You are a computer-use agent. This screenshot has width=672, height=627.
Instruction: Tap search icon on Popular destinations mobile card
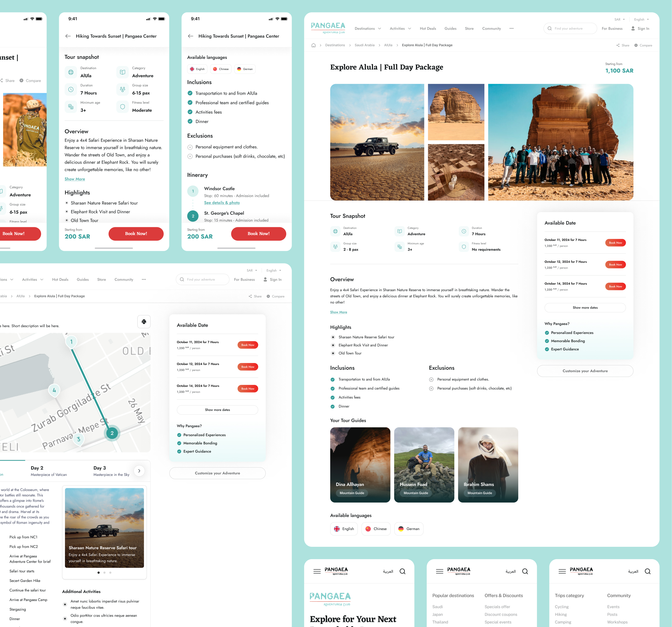click(525, 571)
